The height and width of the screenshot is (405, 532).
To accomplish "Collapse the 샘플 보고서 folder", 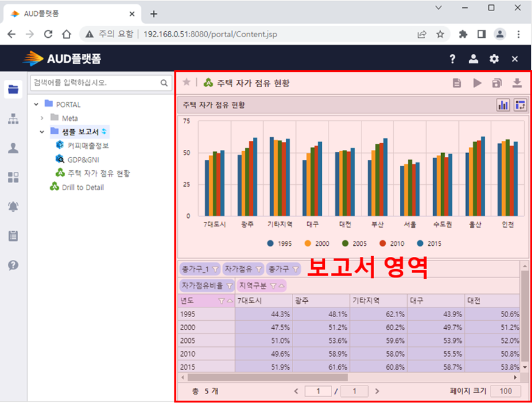I will pos(41,132).
